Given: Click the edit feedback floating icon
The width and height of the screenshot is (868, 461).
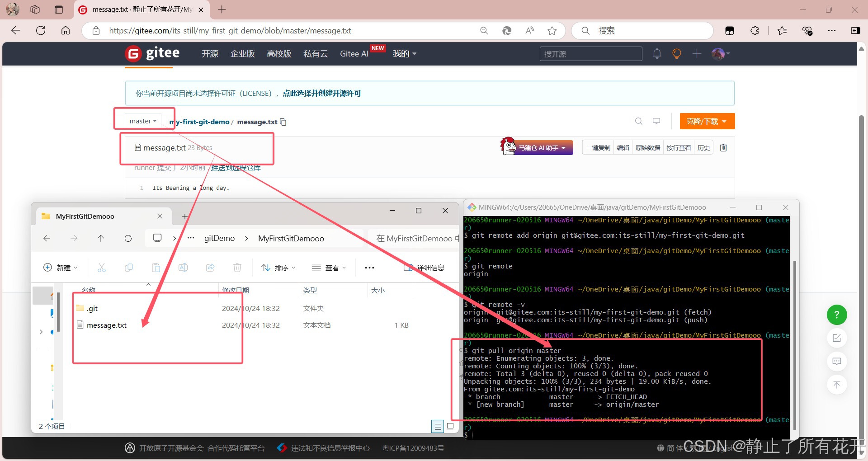Looking at the screenshot, I should 837,338.
